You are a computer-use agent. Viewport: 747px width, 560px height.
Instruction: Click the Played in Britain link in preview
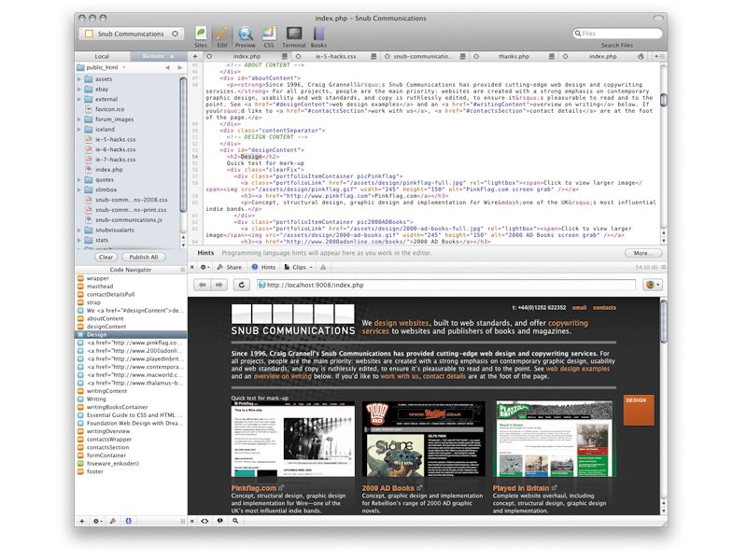[x=521, y=488]
